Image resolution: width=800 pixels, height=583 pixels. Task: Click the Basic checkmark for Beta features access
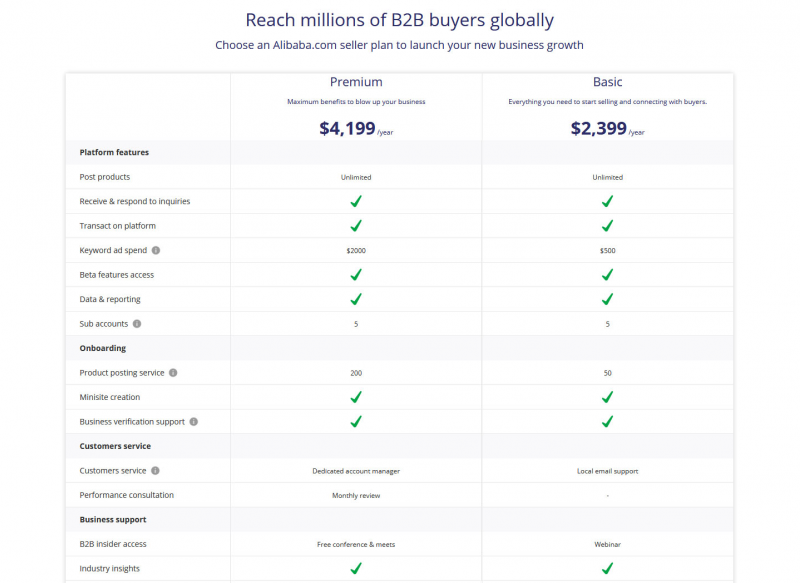[607, 275]
